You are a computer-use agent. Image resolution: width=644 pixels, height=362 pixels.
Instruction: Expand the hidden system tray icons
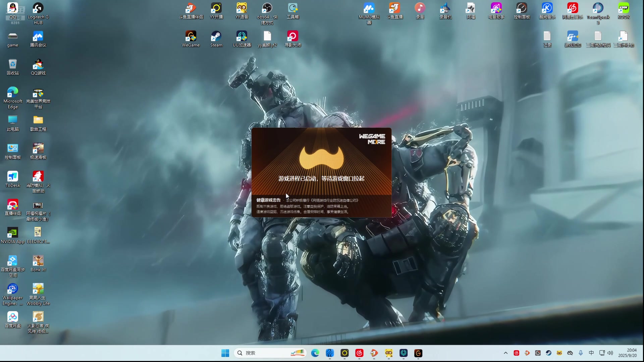505,353
